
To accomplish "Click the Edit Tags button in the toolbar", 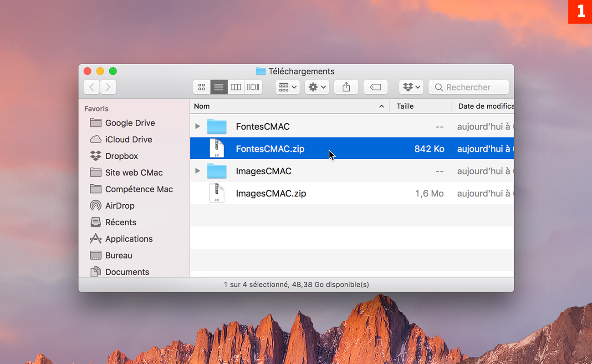I will (375, 87).
